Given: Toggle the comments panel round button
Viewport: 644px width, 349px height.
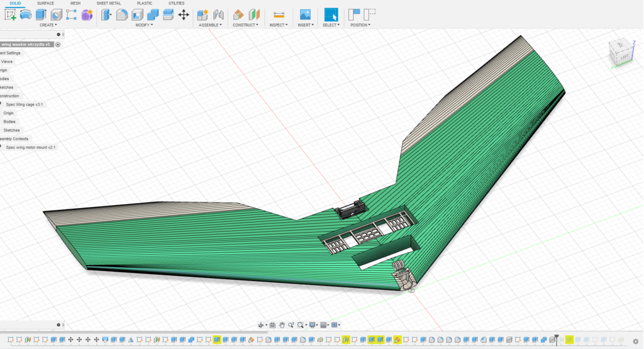Looking at the screenshot, I should 58,324.
